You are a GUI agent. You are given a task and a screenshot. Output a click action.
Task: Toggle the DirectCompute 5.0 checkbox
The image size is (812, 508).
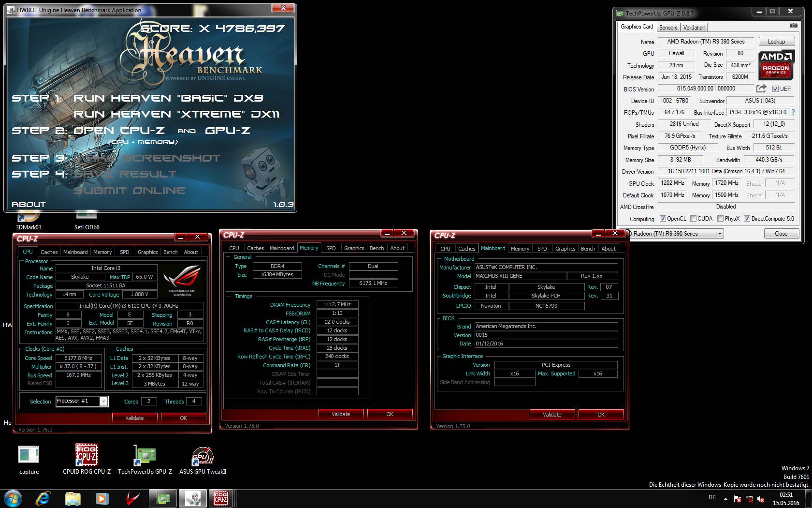point(747,219)
